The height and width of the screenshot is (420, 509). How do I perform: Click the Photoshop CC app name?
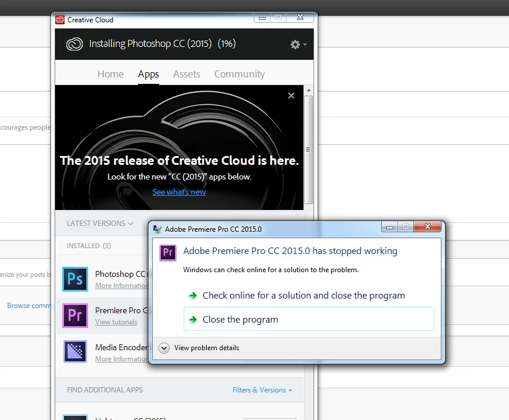click(122, 274)
